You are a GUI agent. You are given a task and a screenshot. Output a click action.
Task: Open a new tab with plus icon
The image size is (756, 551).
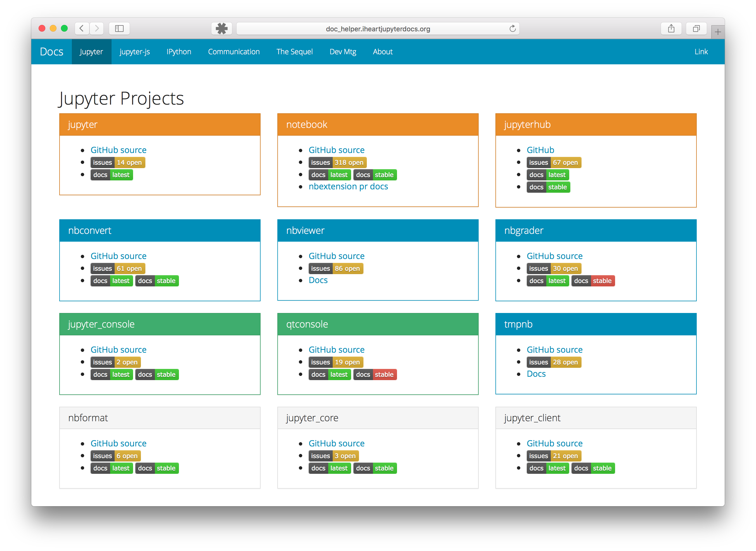(x=718, y=32)
